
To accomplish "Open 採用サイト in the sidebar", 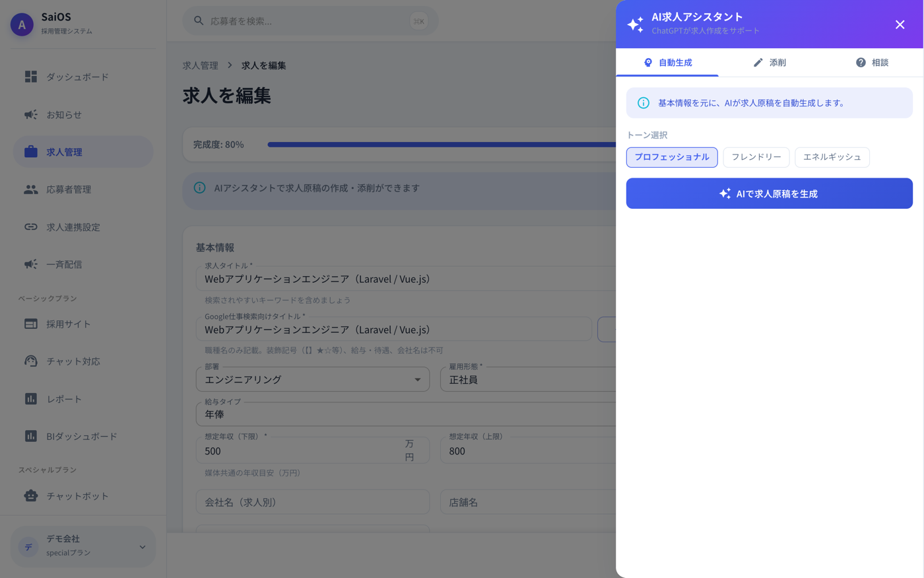I will pos(83,324).
